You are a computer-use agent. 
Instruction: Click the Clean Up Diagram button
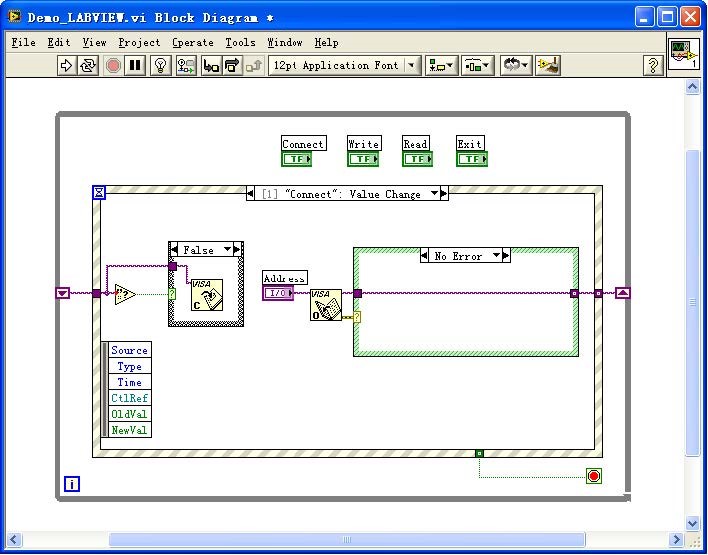tap(548, 65)
